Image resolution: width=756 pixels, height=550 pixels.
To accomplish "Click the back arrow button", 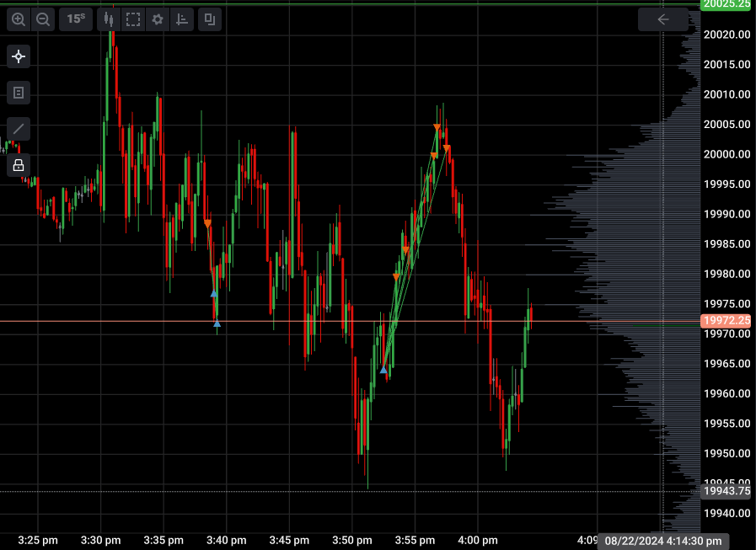I will [x=663, y=19].
